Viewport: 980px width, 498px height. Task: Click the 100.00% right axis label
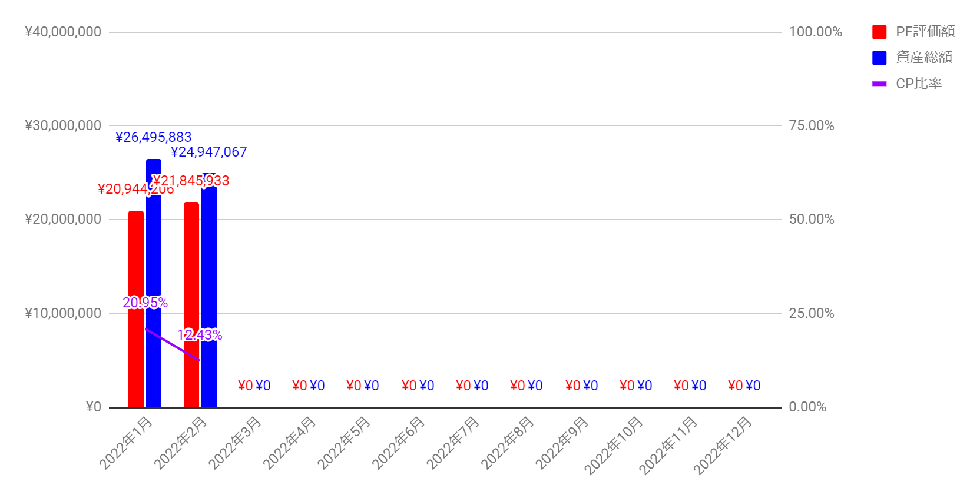click(815, 32)
